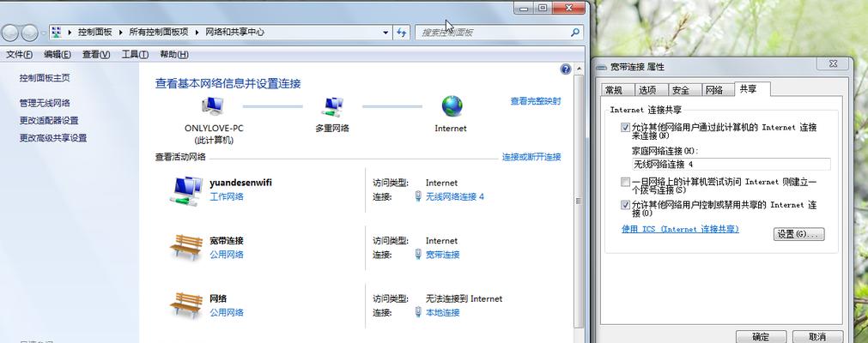Open 更改高级共享设置 link
Image resolution: width=868 pixels, height=343 pixels.
[53, 138]
